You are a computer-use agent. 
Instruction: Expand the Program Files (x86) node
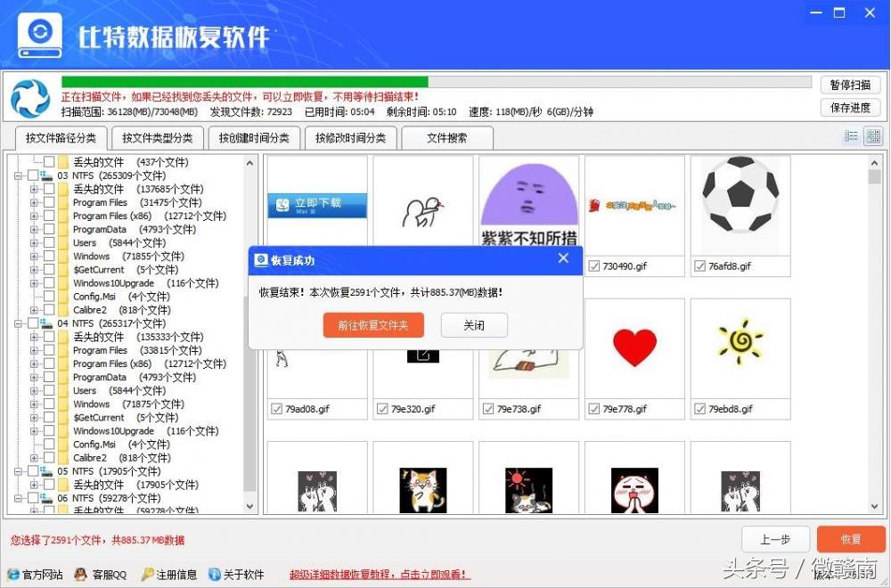[32, 215]
